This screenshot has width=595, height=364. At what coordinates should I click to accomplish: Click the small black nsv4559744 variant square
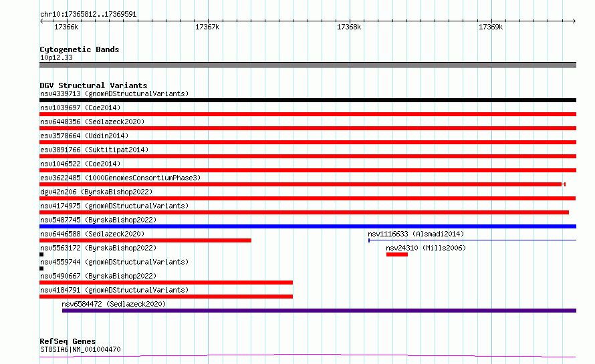[41, 268]
